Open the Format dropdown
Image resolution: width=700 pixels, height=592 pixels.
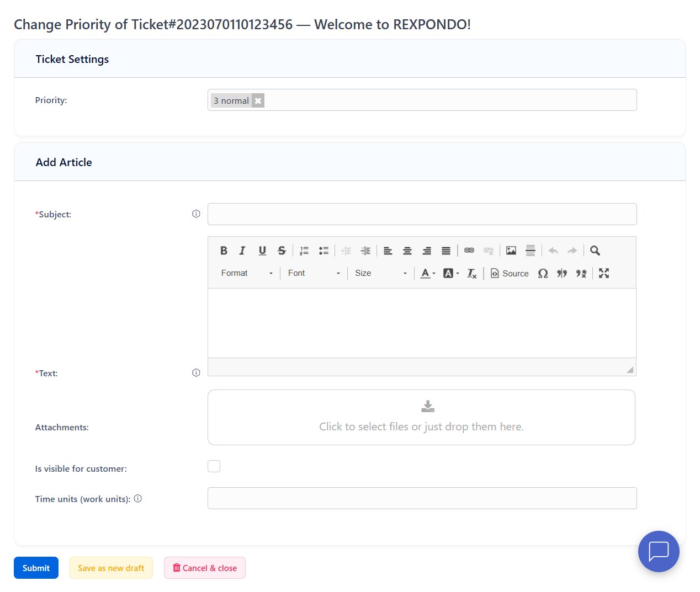247,273
